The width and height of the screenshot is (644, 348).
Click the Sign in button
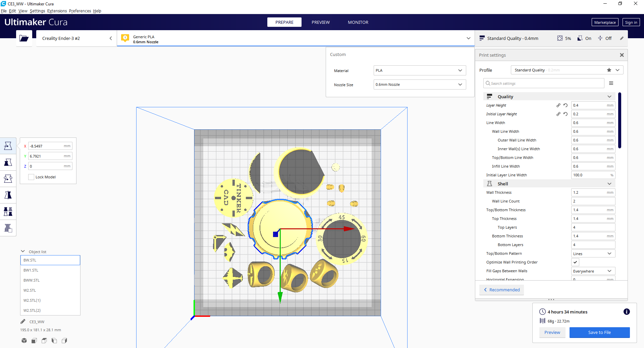pos(631,22)
